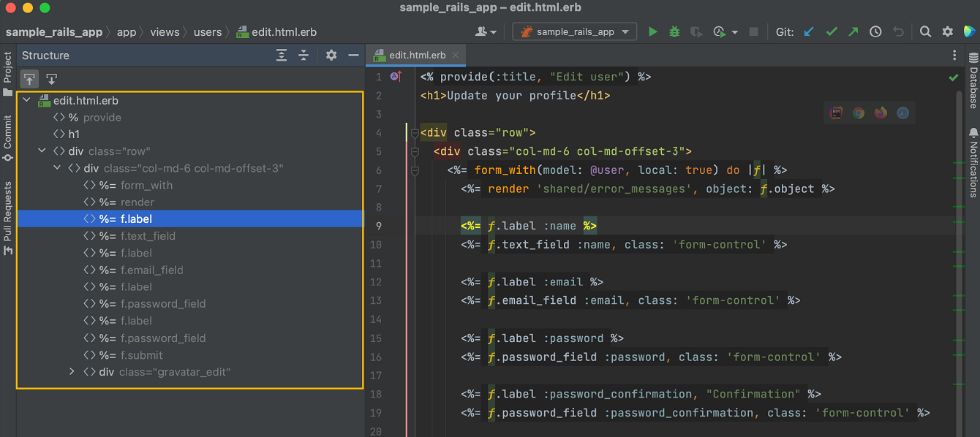Expand the div class="gravatar_edit" node
This screenshot has height=437, width=980.
pos(72,372)
